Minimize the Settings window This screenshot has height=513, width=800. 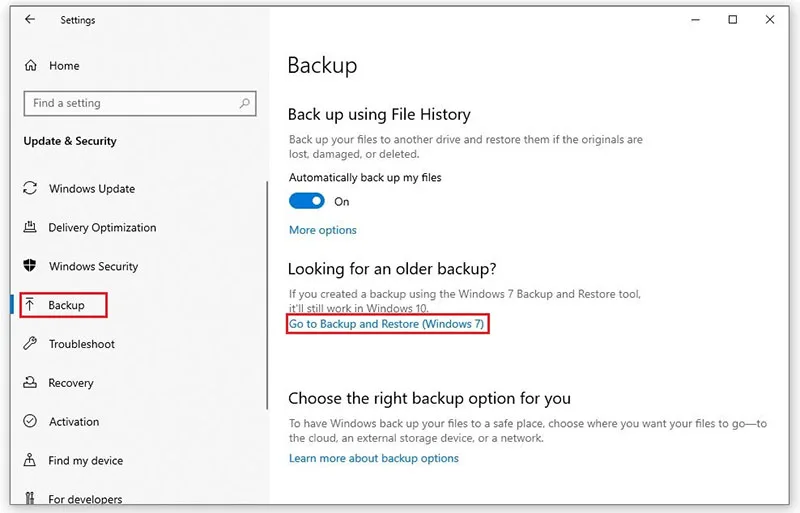[695, 19]
